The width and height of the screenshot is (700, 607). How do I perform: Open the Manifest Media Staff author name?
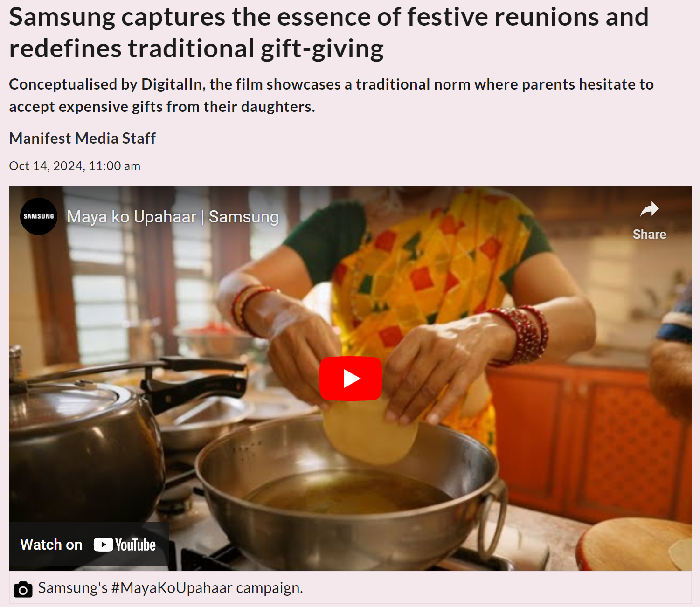[82, 138]
